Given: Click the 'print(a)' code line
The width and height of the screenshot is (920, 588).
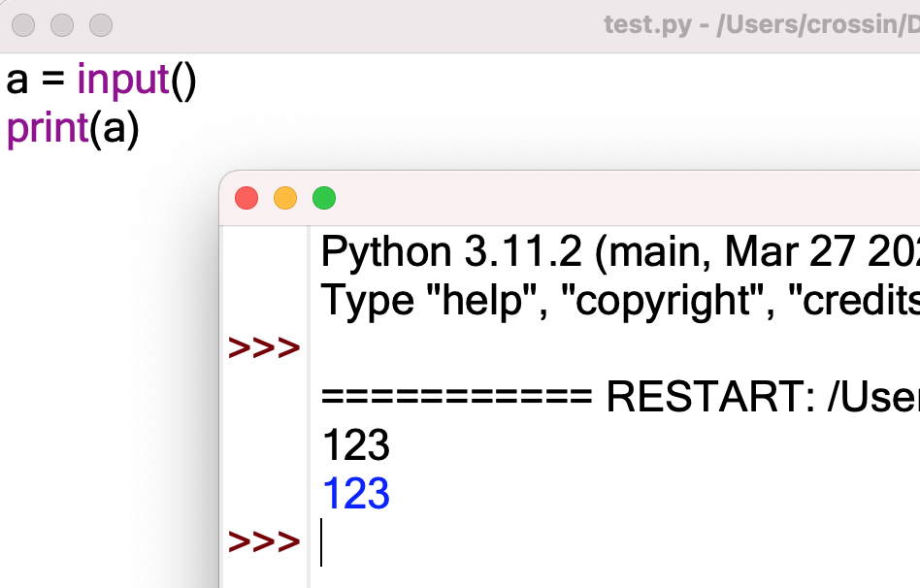Looking at the screenshot, I should click(73, 129).
